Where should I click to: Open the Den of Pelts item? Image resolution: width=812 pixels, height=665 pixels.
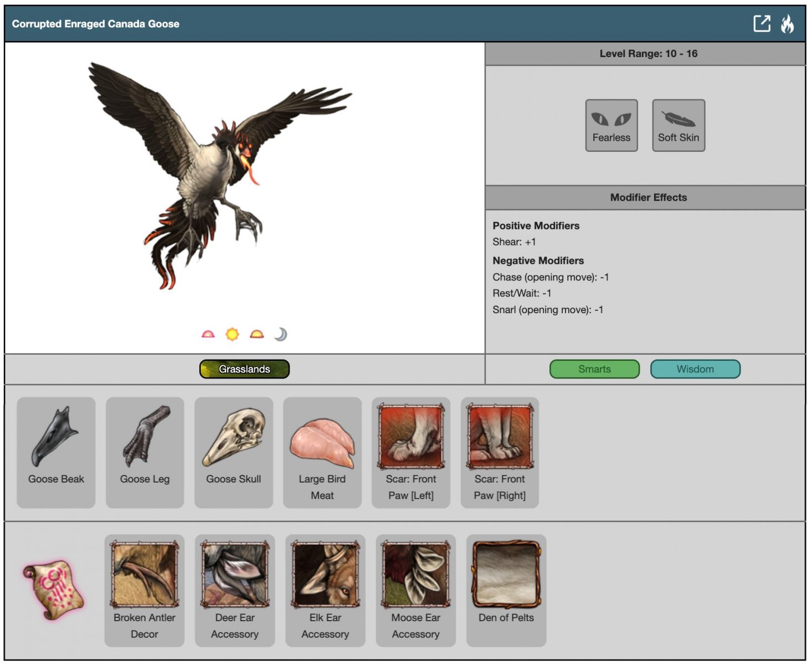coord(506,590)
